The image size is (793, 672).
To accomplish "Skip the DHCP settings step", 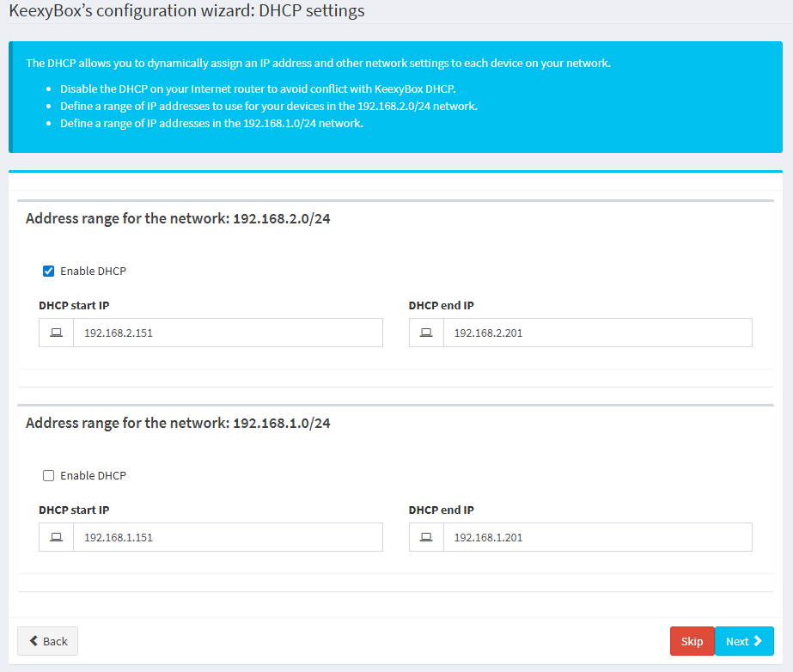I will [692, 641].
